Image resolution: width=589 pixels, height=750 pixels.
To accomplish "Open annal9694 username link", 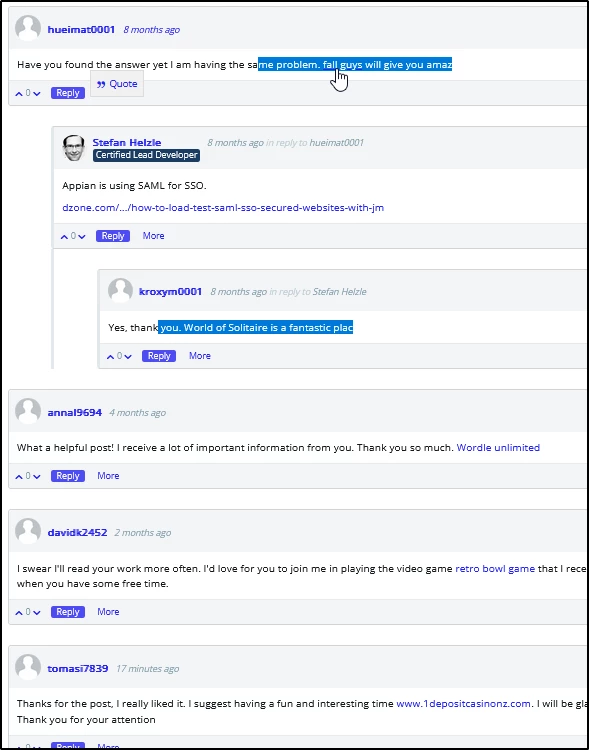I will (x=75, y=413).
